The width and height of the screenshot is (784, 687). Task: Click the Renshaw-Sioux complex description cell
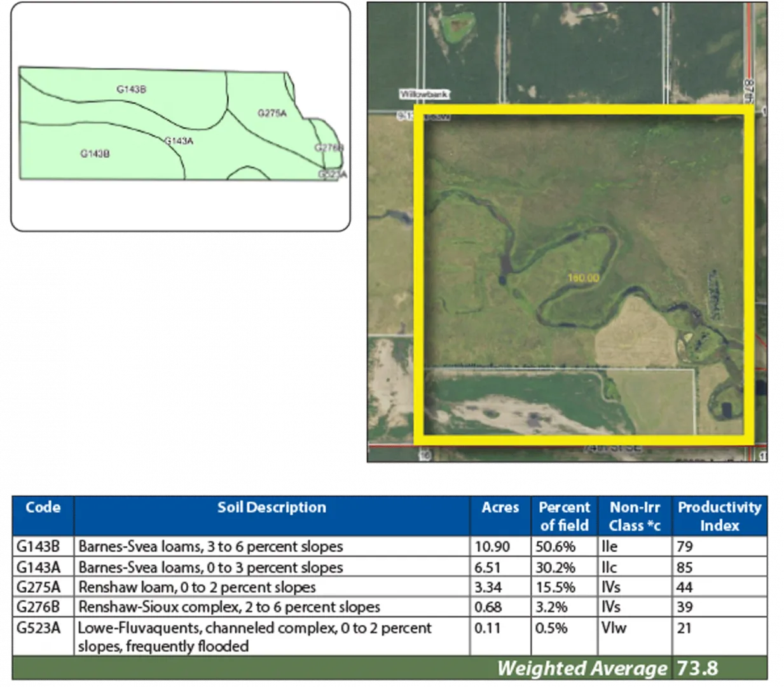click(229, 607)
